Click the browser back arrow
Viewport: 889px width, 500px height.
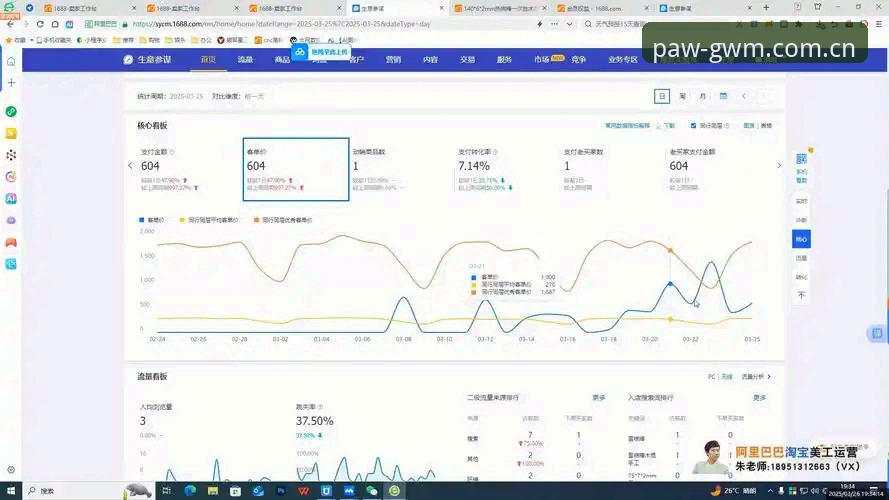pos(10,24)
